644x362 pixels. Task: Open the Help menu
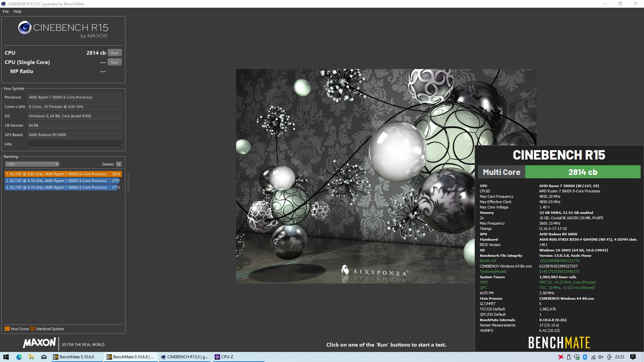pos(17,11)
